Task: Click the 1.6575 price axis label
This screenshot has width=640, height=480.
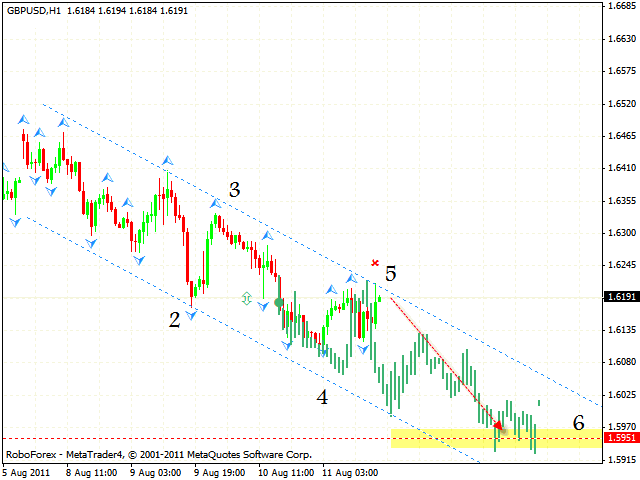Action: [x=622, y=71]
